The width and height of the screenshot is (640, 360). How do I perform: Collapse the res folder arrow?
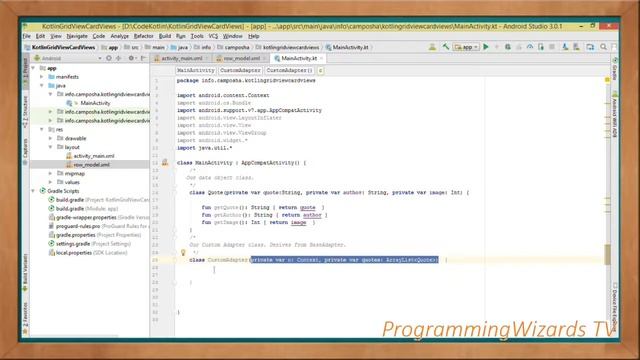click(42, 129)
